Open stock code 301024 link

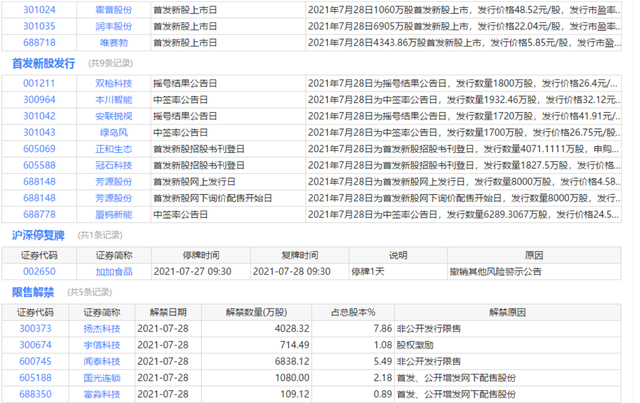point(39,10)
